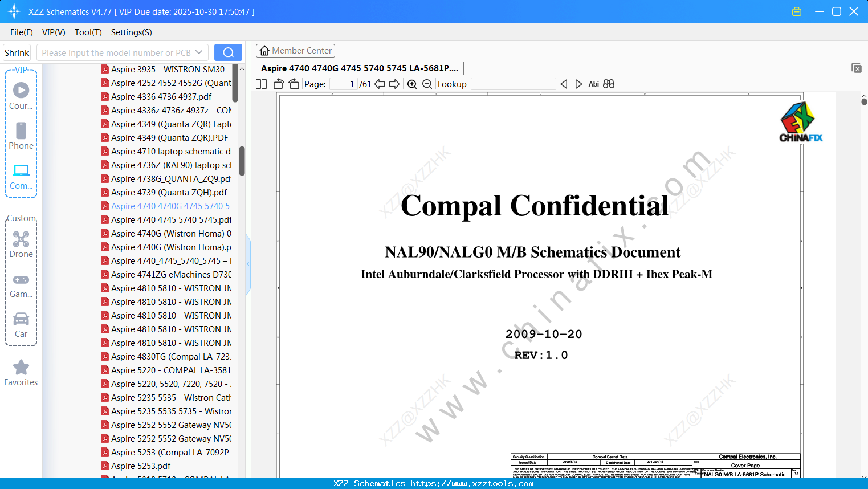This screenshot has height=489, width=868.
Task: Open the VIP Courses category
Action: (21, 96)
